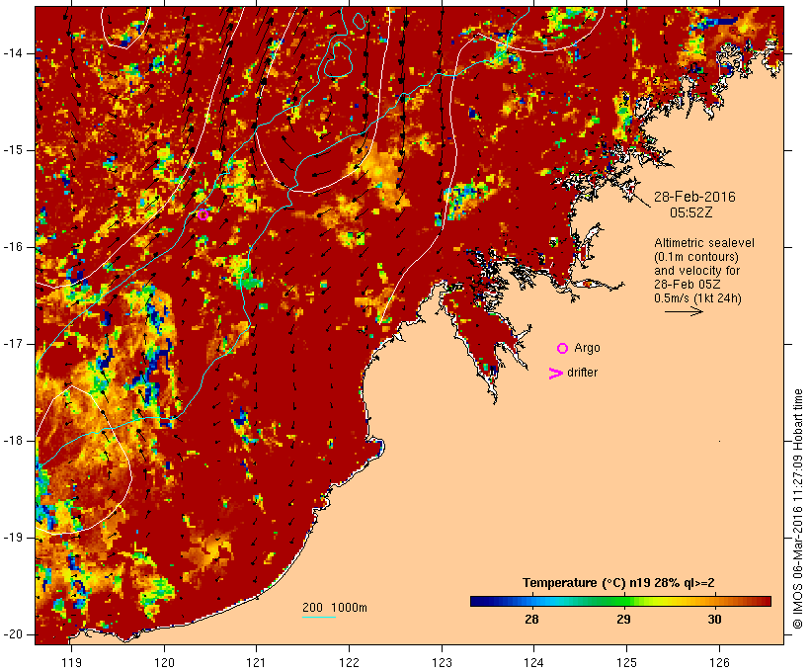Click the '05:52Z' time text

(691, 212)
